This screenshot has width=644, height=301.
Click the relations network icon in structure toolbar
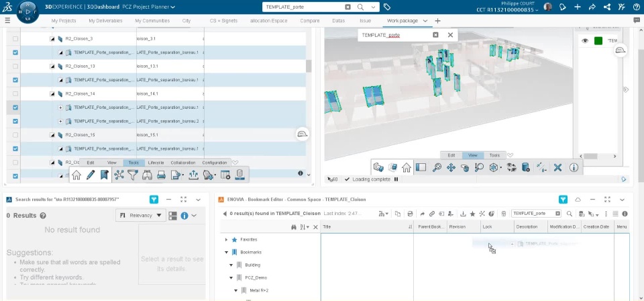point(119,175)
